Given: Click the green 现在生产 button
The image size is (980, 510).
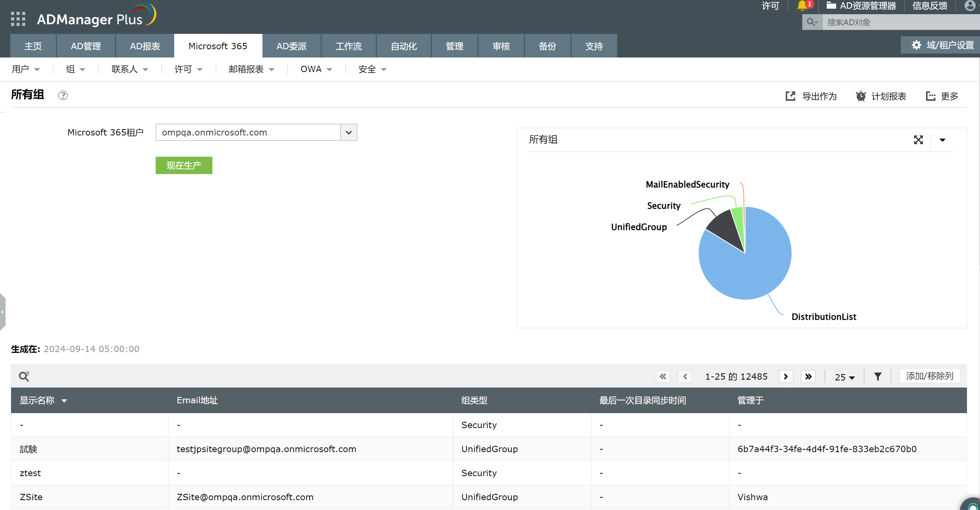Looking at the screenshot, I should pyautogui.click(x=184, y=165).
